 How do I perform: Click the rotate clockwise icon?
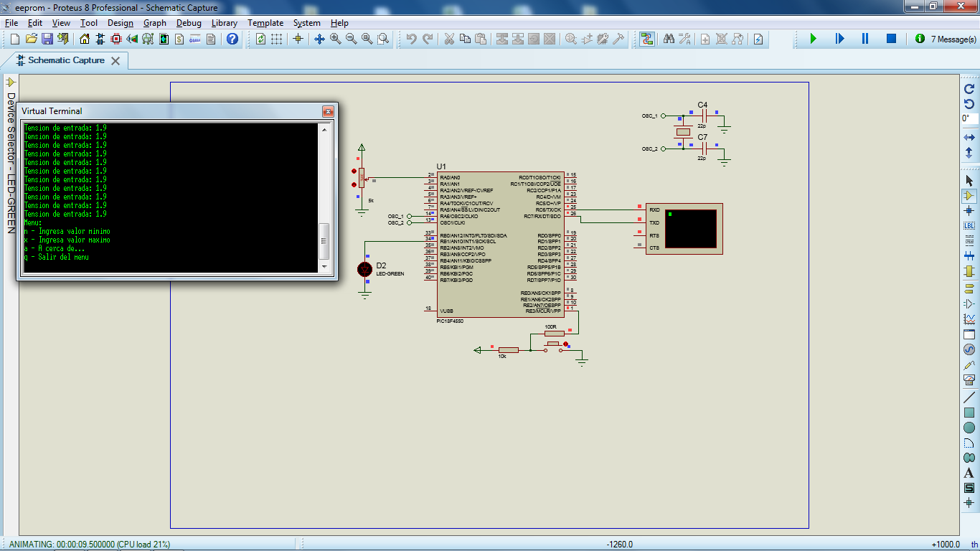969,89
